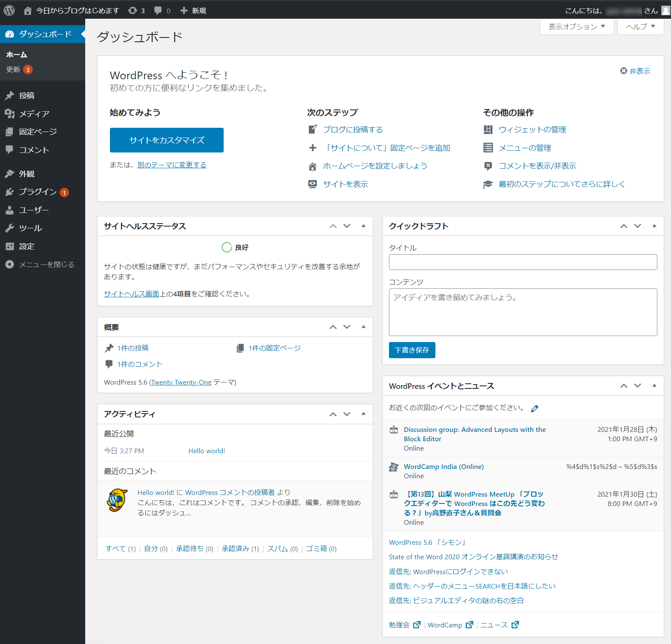Click the commenter avatar thumbnail
This screenshot has height=644, width=671.
point(117,500)
